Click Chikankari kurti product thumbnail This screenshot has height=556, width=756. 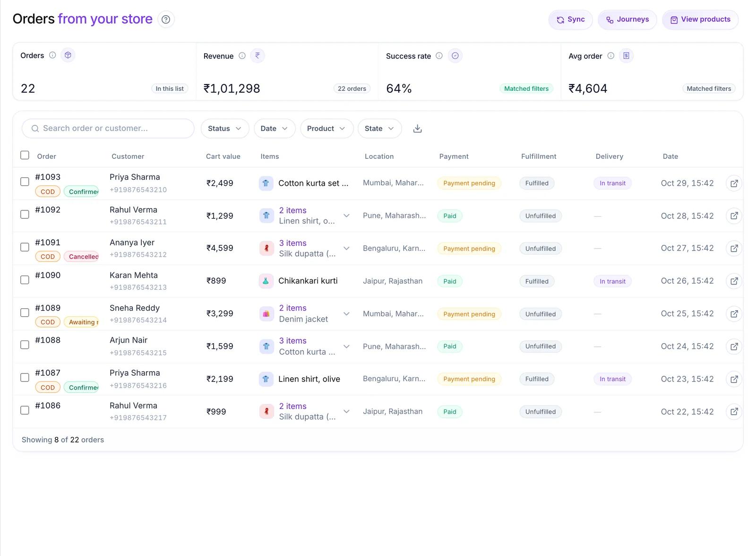coord(266,281)
